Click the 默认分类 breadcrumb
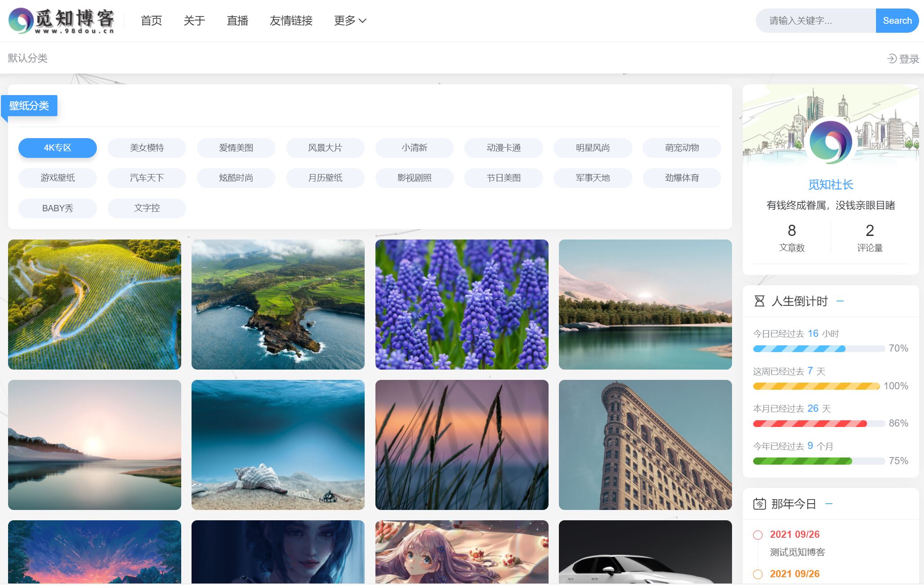This screenshot has width=924, height=588. [28, 58]
